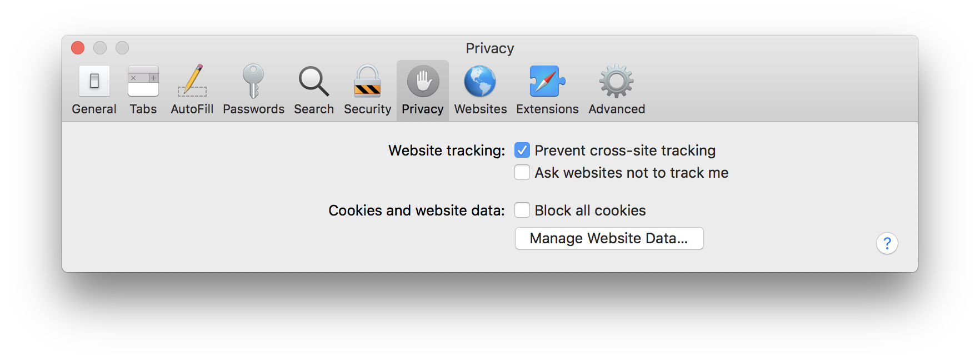980x361 pixels.
Task: Select the Passwords key icon
Action: [x=253, y=89]
